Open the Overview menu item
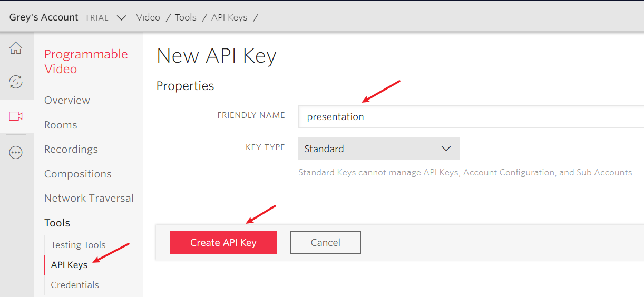 (67, 100)
